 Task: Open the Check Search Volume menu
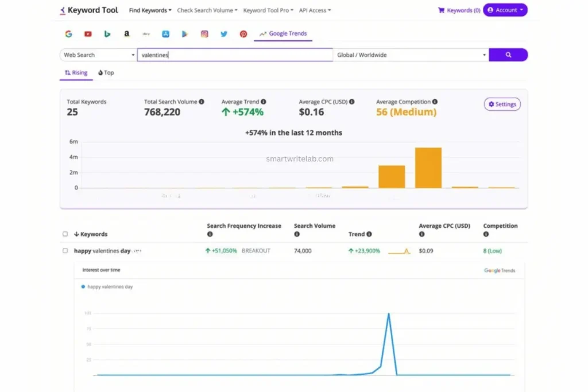click(207, 10)
